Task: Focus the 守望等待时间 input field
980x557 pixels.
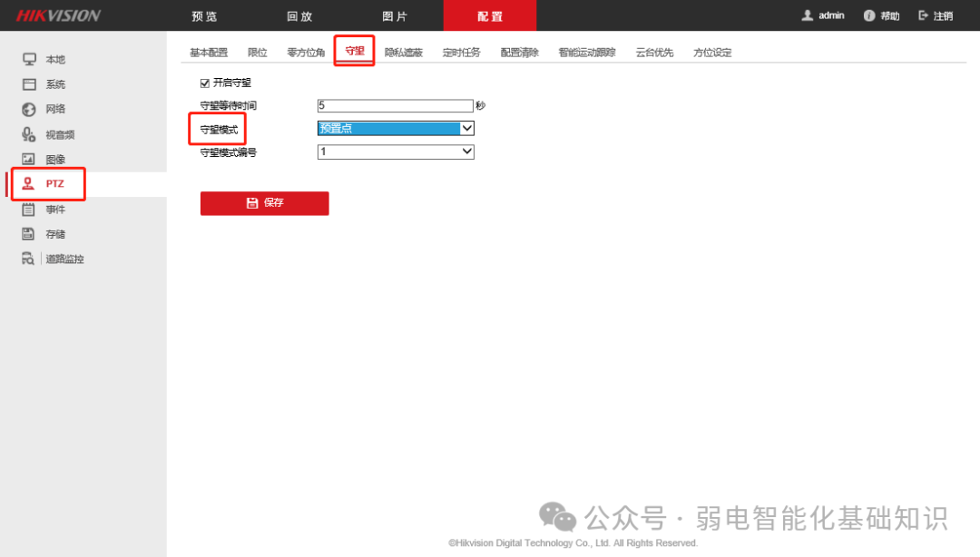Action: (x=395, y=105)
